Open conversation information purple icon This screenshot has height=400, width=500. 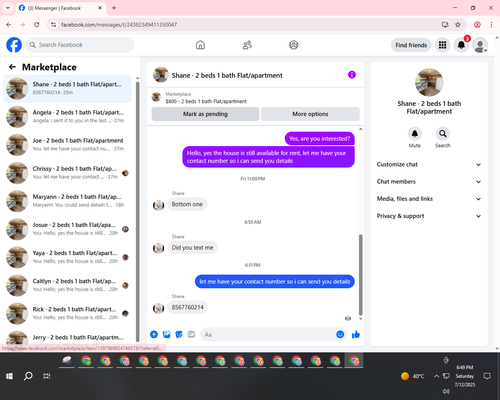pyautogui.click(x=352, y=75)
